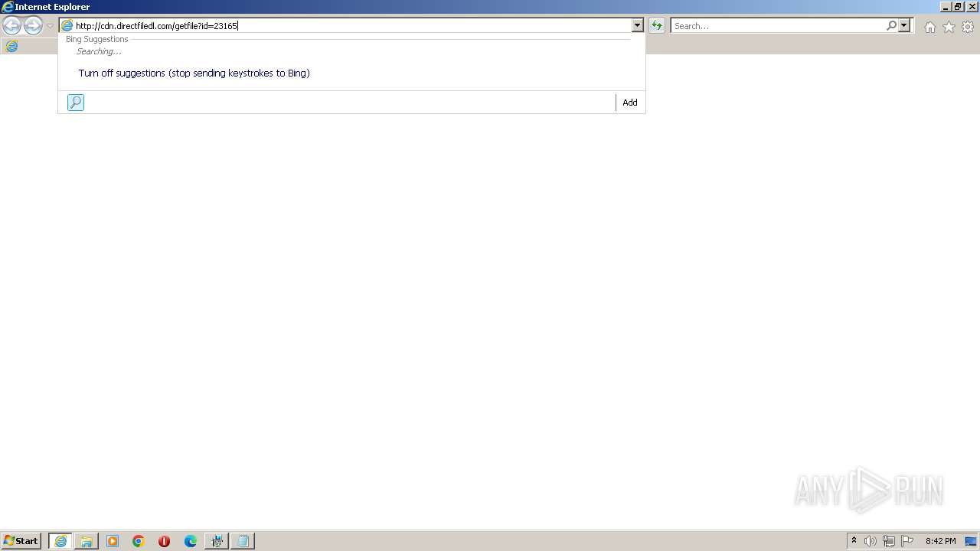Open the Start menu
Screen dimensions: 980x551
21,541
